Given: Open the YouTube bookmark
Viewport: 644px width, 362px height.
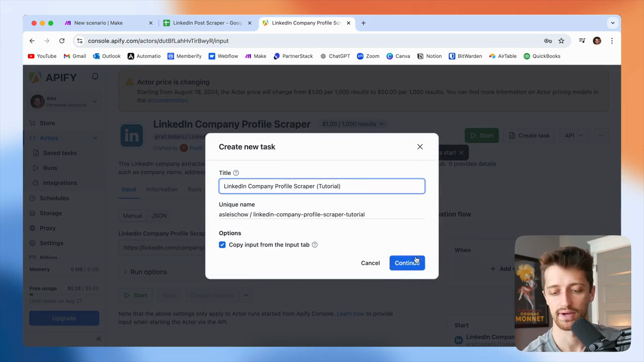Looking at the screenshot, I should [x=42, y=56].
